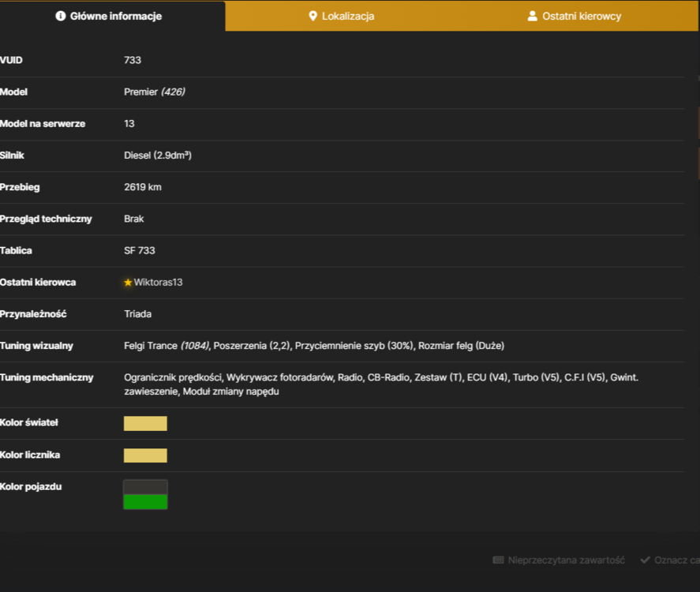Screen dimensions: 700x592
Task: Click the Felgi Trance (1084) tuning text
Action: (x=167, y=346)
